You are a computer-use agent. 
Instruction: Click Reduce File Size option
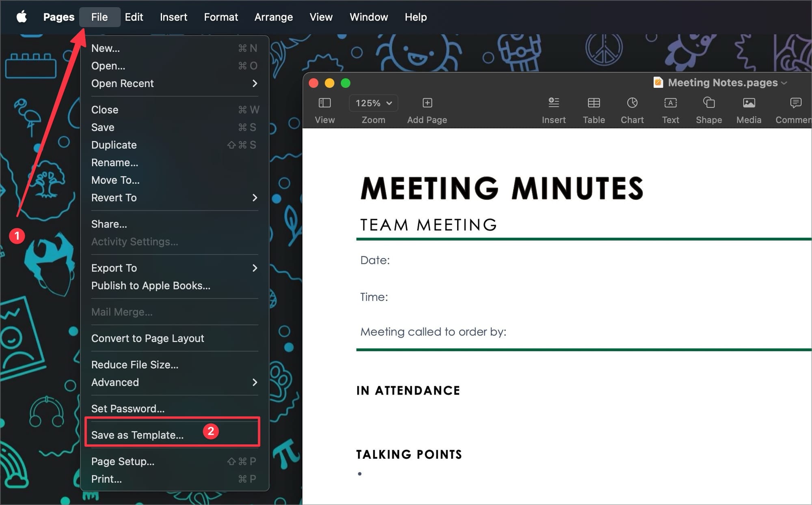135,365
